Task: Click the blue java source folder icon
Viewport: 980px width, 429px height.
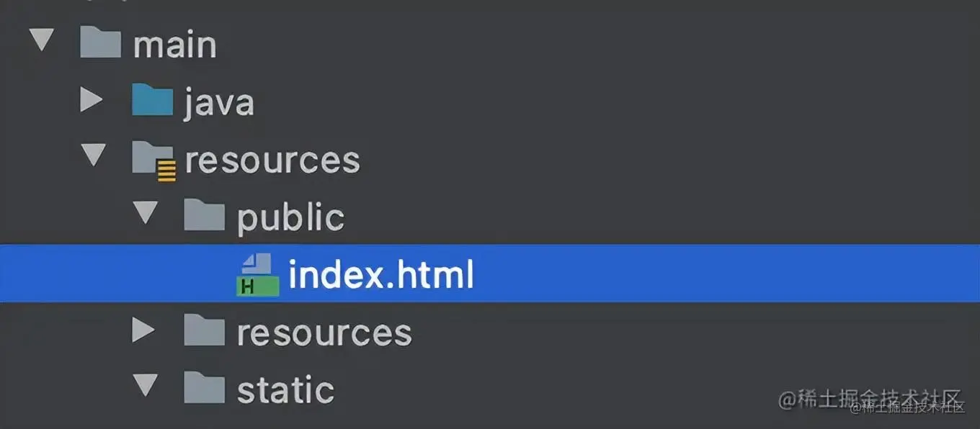Action: tap(152, 101)
